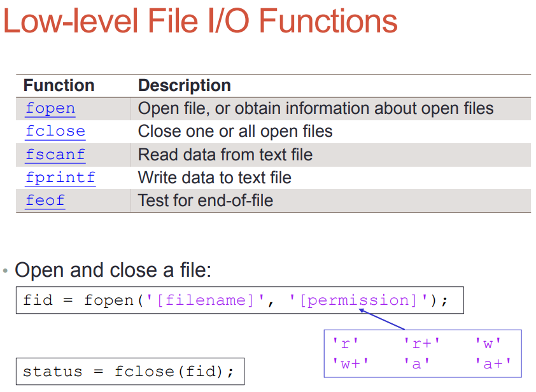Select the 'Low-level File I/O Functions' title

201,21
